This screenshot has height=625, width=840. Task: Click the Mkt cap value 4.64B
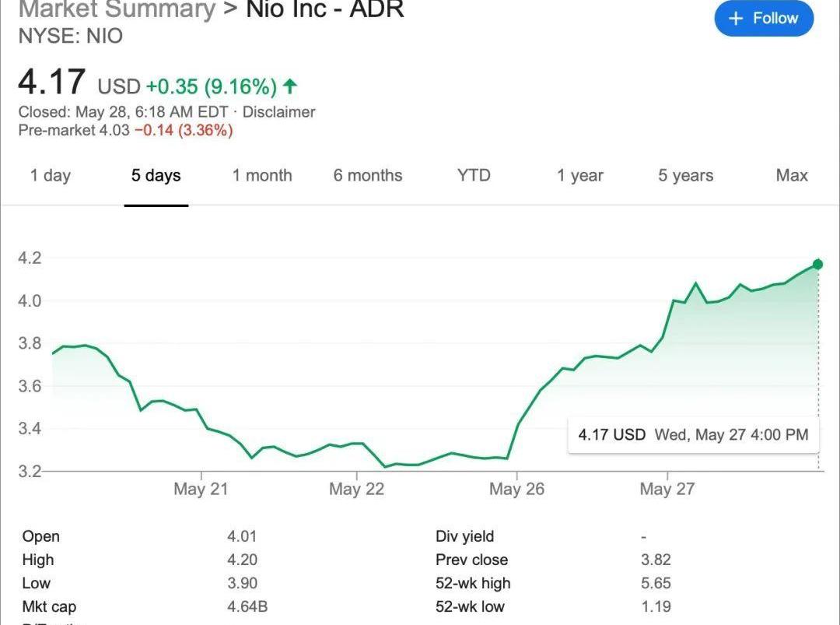[247, 606]
